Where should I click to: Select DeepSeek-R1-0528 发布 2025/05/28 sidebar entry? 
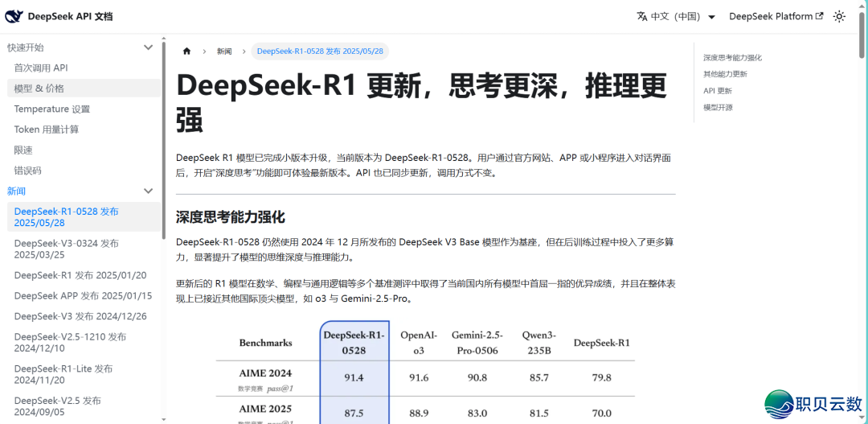84,216
